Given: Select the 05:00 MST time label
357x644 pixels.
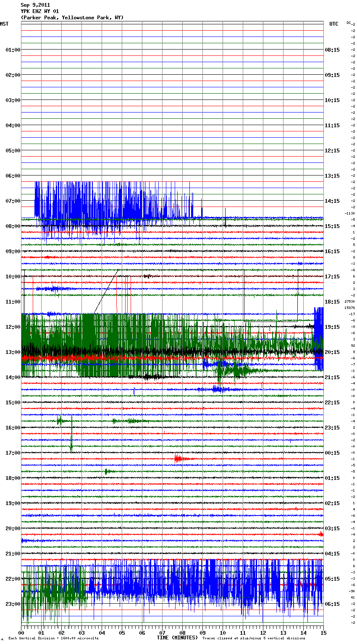Looking at the screenshot, I should coord(13,151).
